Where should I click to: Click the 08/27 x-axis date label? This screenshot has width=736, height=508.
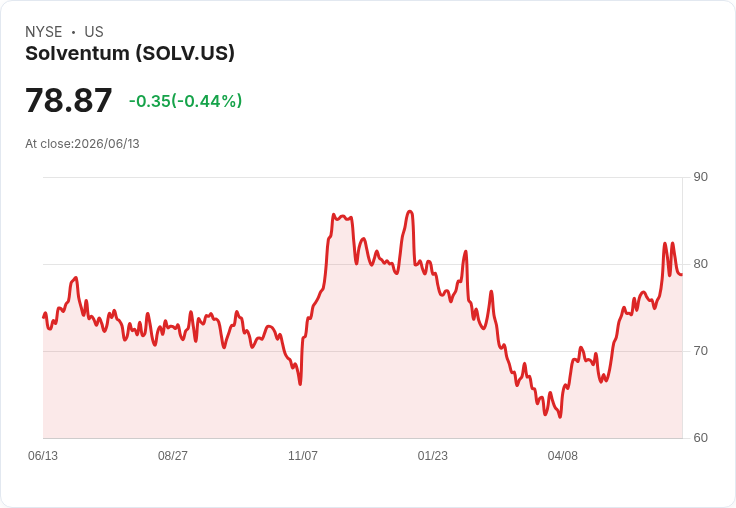(x=173, y=456)
